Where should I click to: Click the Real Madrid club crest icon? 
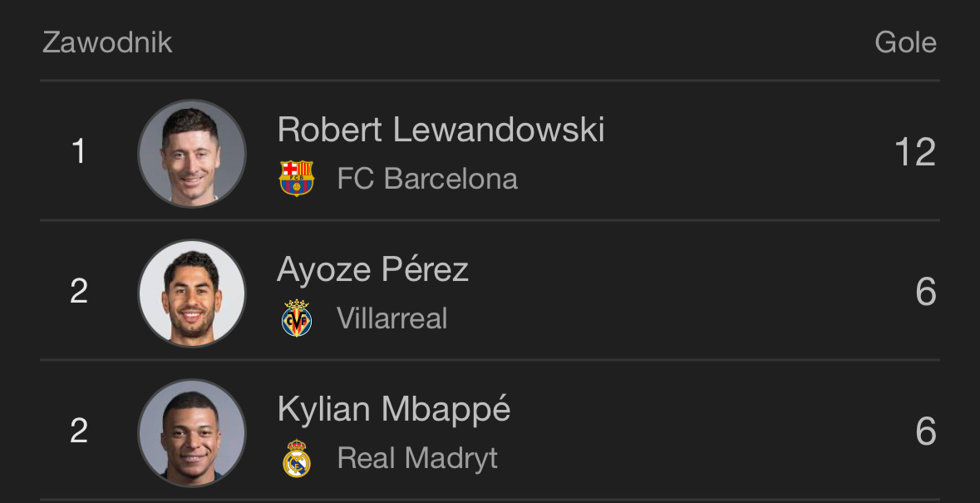(x=296, y=458)
